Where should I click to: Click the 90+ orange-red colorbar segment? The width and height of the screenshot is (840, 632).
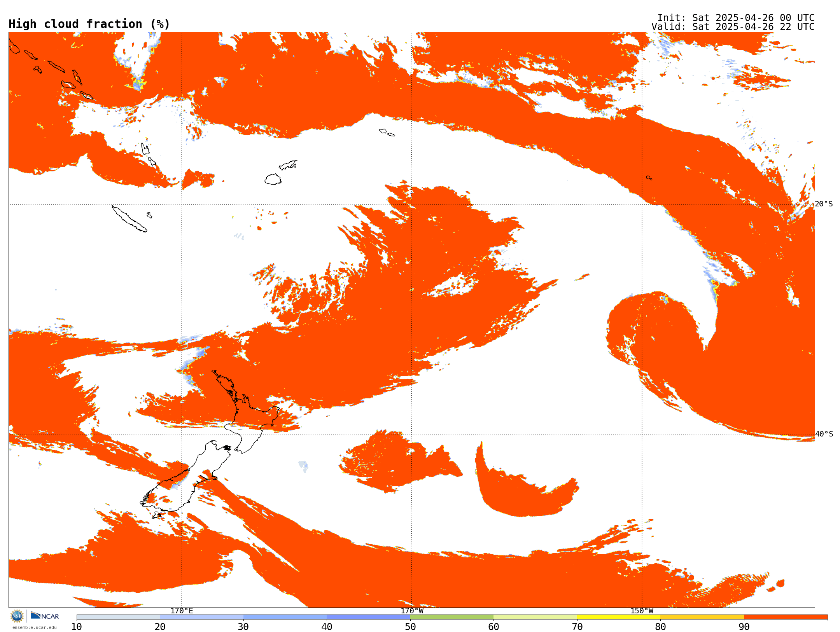click(786, 617)
